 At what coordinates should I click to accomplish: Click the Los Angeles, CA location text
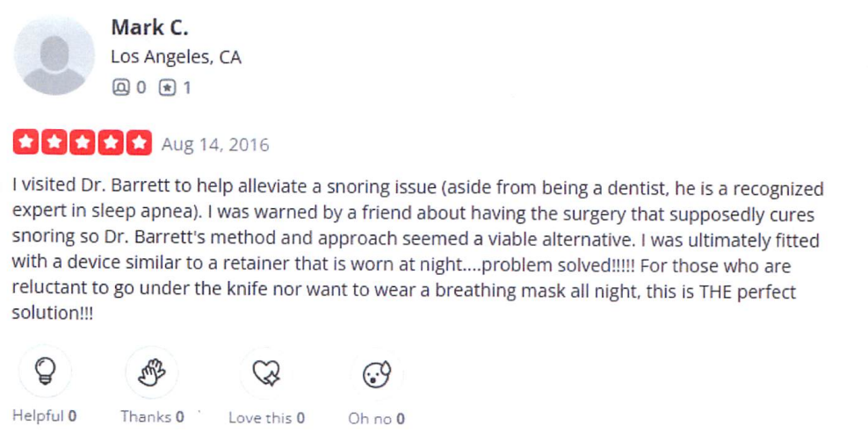tap(176, 58)
